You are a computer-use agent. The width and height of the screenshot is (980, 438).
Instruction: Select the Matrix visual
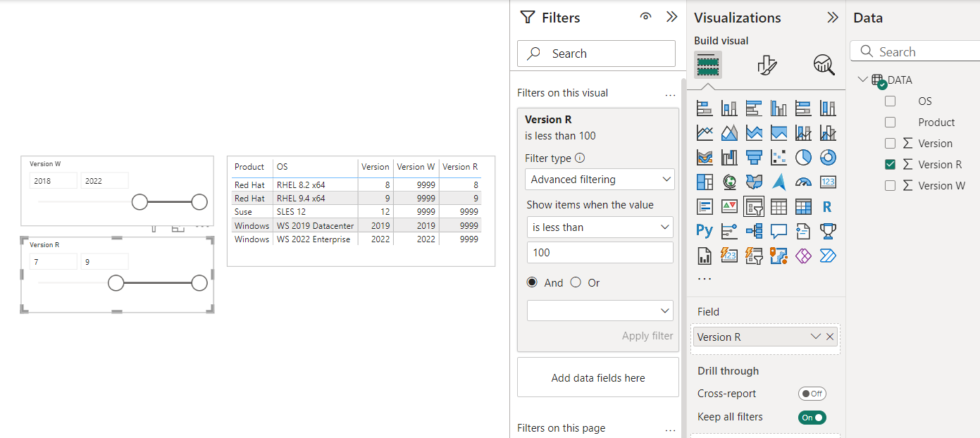803,206
